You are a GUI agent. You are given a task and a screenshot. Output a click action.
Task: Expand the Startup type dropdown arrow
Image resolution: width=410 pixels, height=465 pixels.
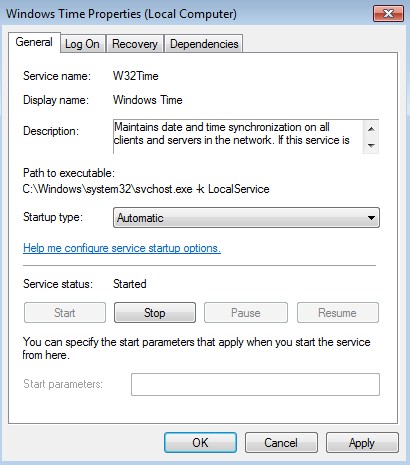[x=371, y=218]
